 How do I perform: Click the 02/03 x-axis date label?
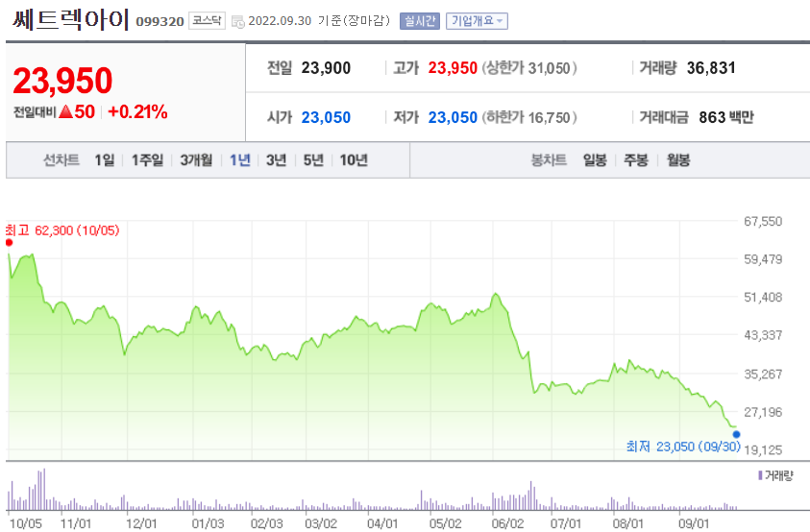pyautogui.click(x=266, y=523)
